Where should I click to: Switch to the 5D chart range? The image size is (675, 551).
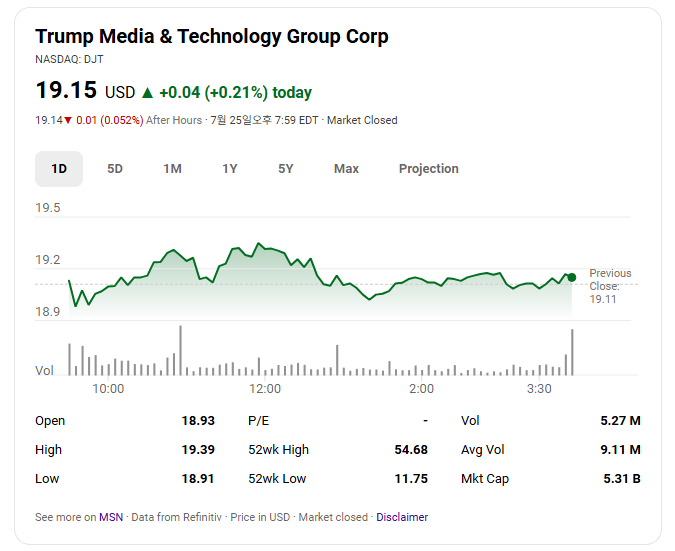(x=115, y=169)
